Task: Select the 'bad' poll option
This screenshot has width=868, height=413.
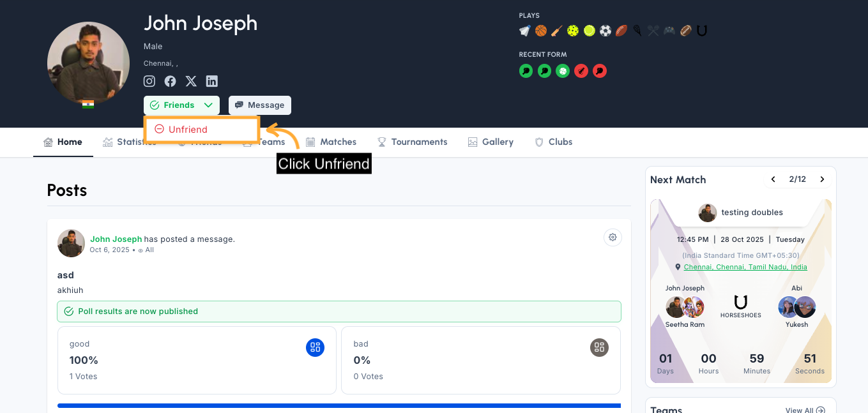Action: 480,360
